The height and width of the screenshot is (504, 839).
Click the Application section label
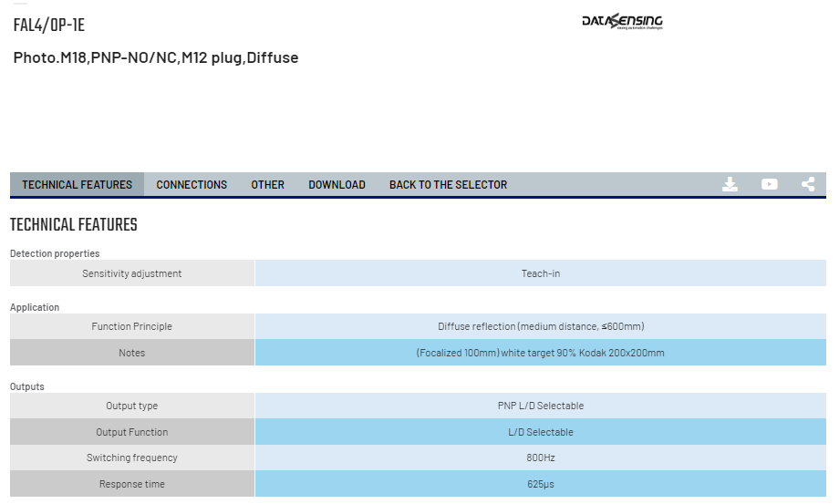coord(35,307)
